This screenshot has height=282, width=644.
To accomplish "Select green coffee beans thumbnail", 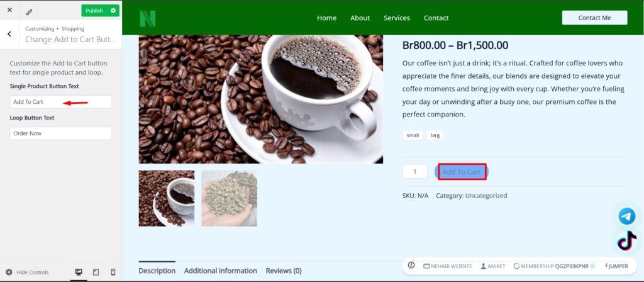I will point(229,198).
